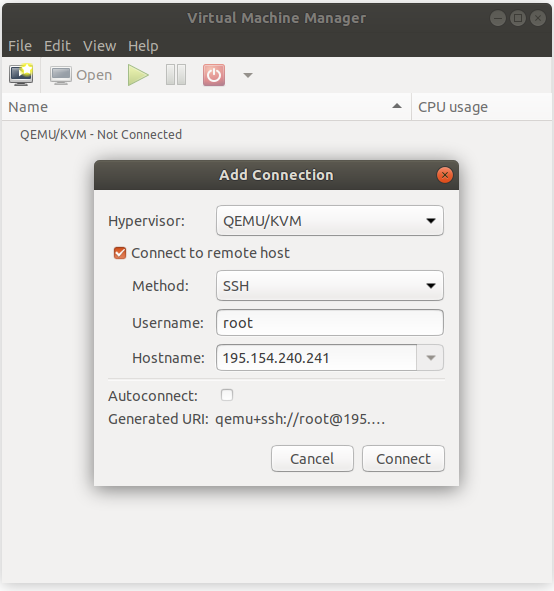Uncheck Connect to remote host
The height and width of the screenshot is (591, 554).
pyautogui.click(x=120, y=253)
